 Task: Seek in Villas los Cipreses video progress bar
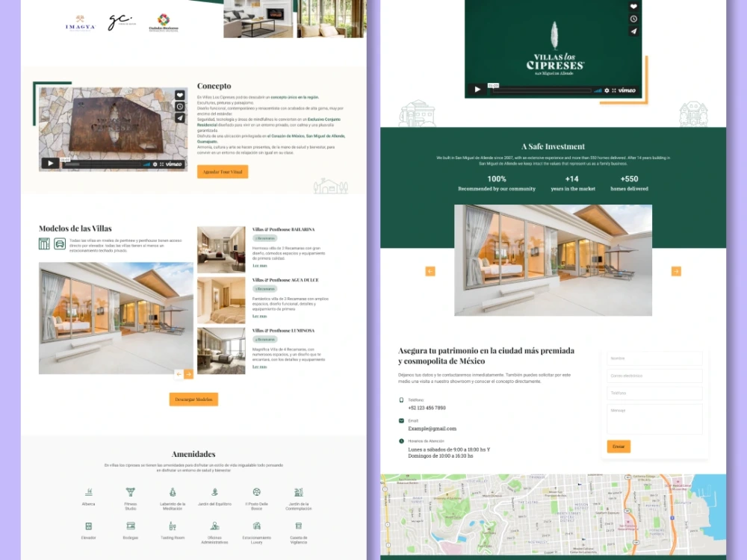tap(541, 90)
